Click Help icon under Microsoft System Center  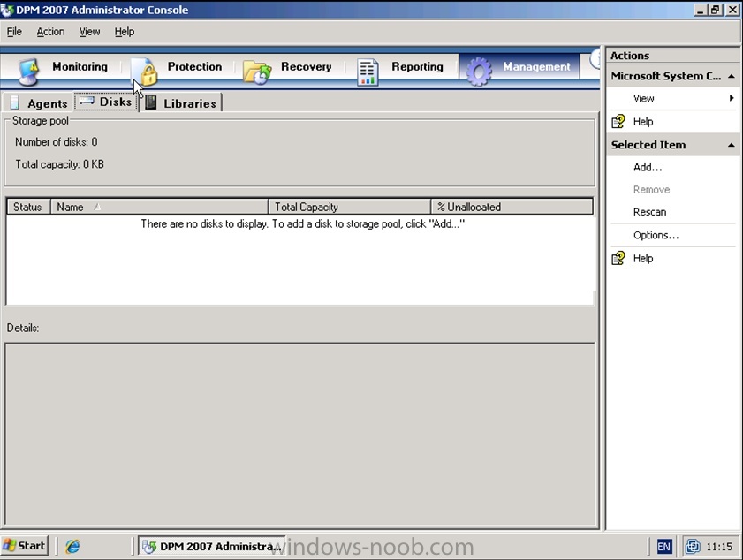[x=618, y=121]
